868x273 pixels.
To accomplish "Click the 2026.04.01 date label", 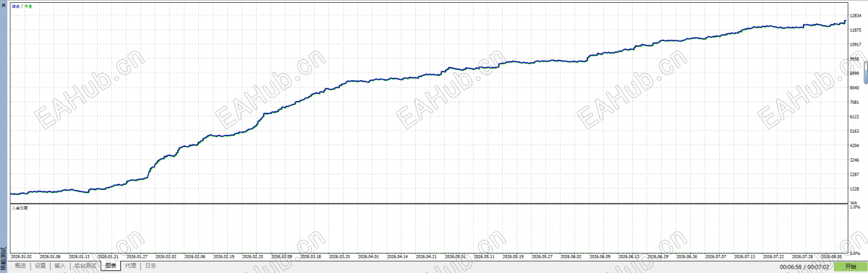I will pos(369,256).
